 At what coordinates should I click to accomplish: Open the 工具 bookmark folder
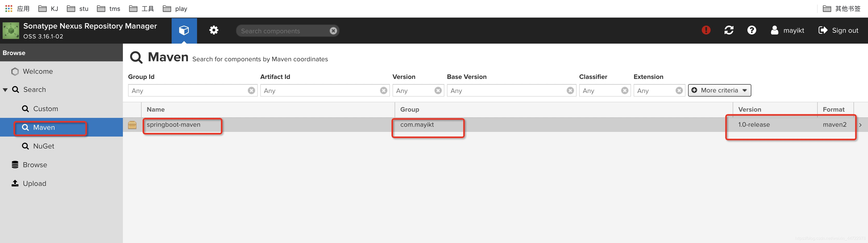(142, 8)
